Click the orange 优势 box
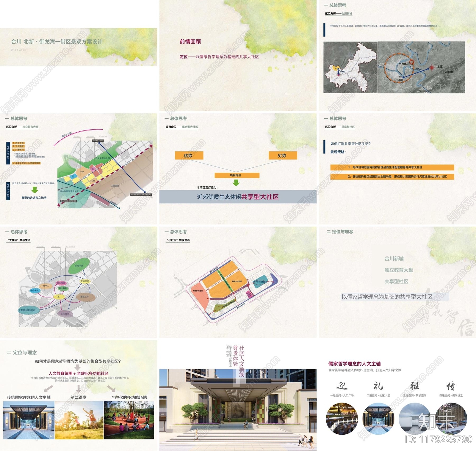 pyautogui.click(x=189, y=155)
